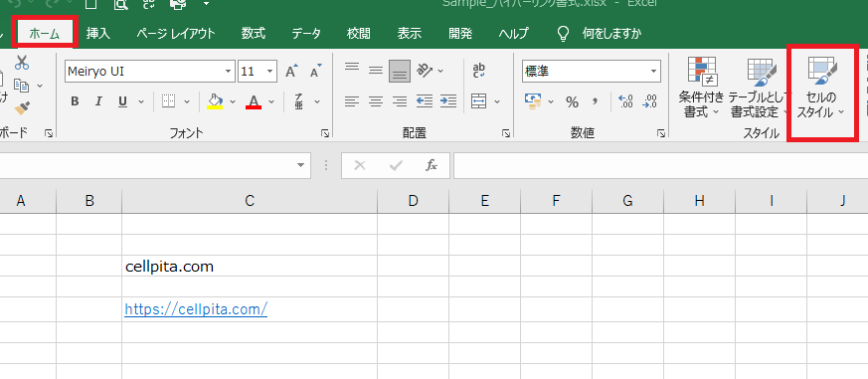The image size is (868, 379).
Task: Click the phonetic guide (furigana) icon
Action: (299, 101)
